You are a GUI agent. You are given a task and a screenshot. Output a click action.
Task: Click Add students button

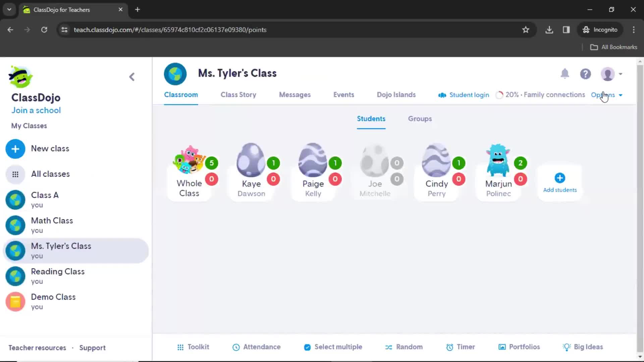(560, 183)
